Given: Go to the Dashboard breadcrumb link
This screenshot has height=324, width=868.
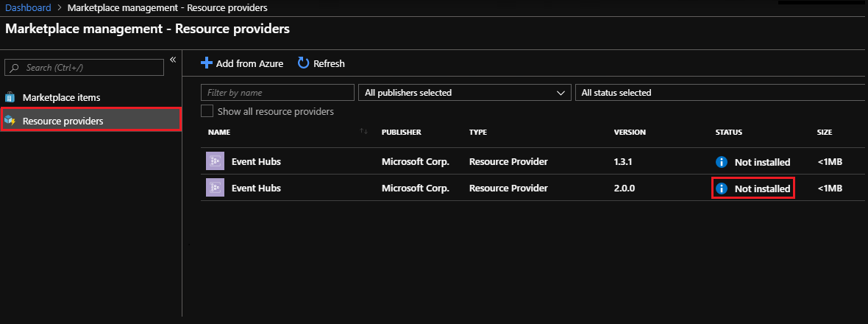Looking at the screenshot, I should pyautogui.click(x=28, y=7).
